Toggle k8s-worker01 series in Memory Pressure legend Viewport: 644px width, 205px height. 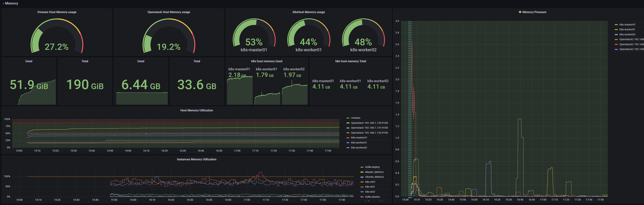tap(627, 29)
